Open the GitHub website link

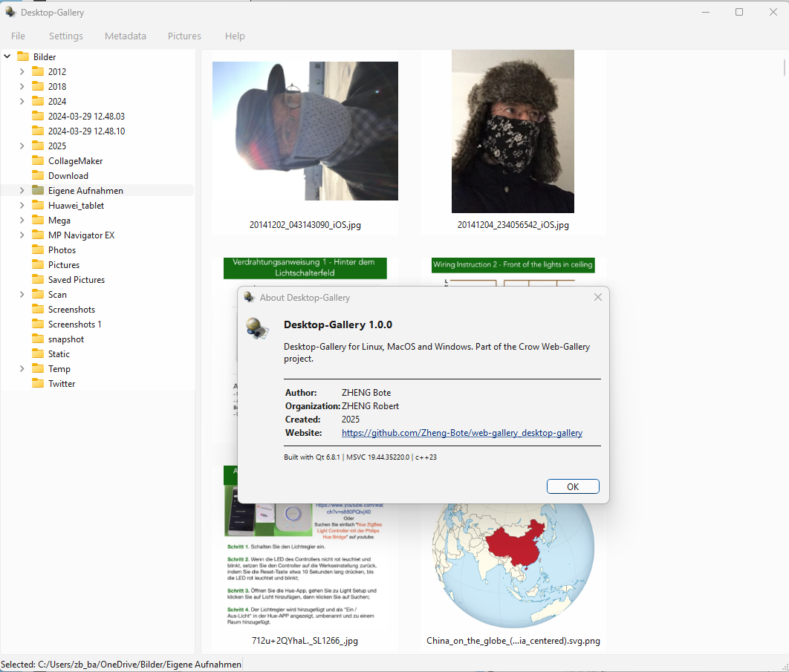click(461, 433)
